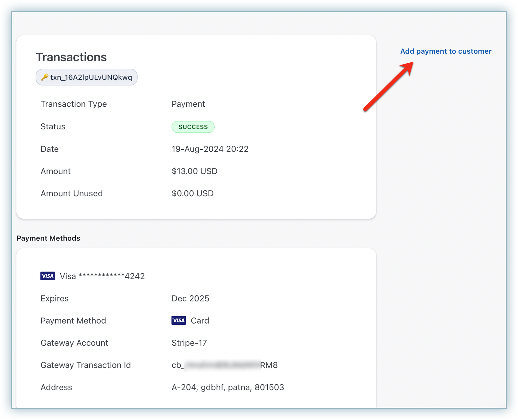Click the Visa logo beside Card

point(178,320)
